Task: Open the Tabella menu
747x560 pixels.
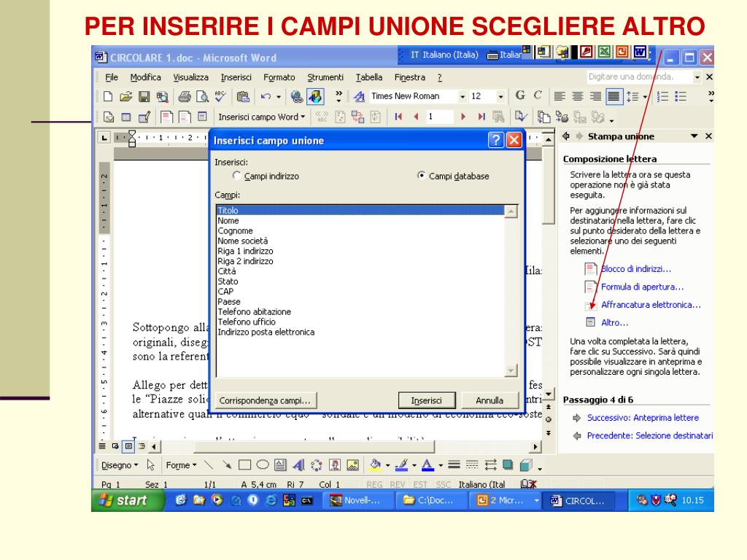Action: click(368, 77)
